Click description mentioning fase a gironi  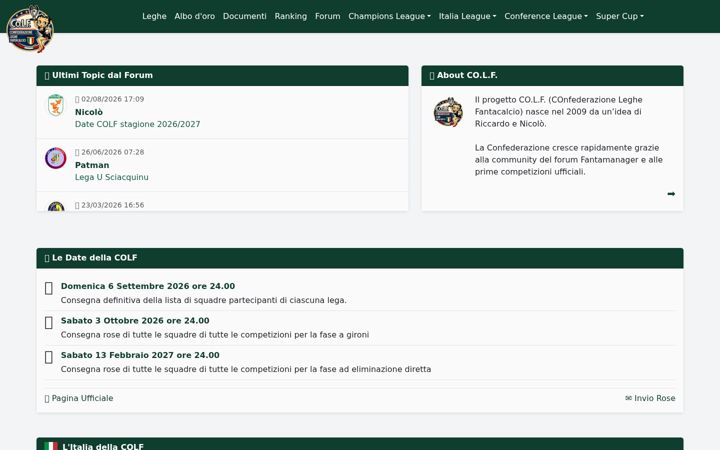215,335
